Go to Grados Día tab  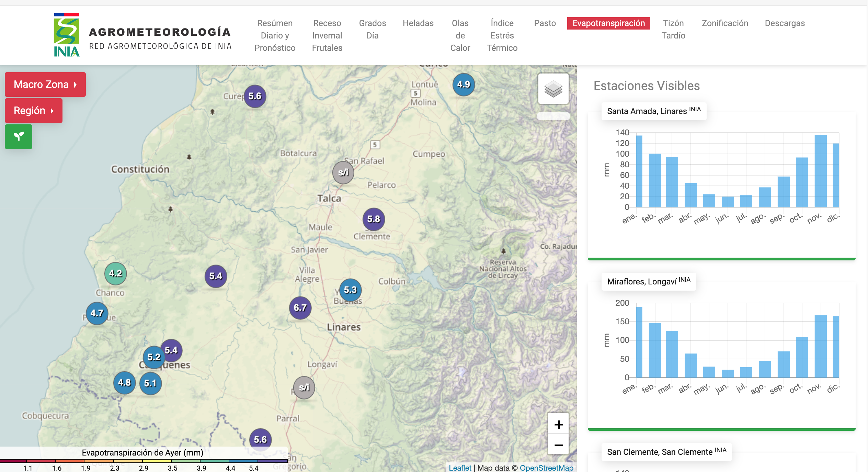coord(373,29)
